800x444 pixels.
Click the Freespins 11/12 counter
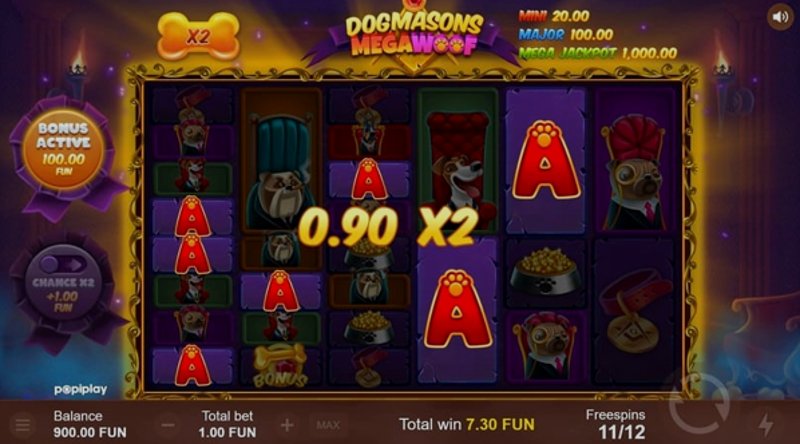[x=616, y=425]
